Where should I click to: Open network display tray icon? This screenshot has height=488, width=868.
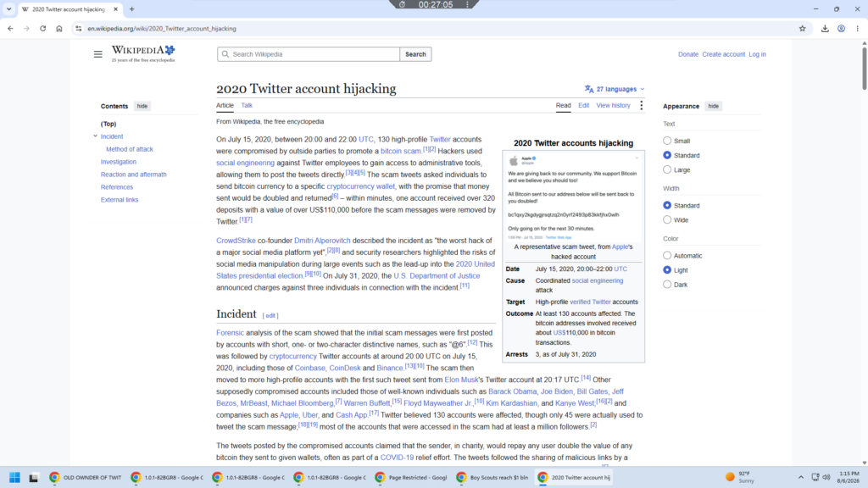815,478
